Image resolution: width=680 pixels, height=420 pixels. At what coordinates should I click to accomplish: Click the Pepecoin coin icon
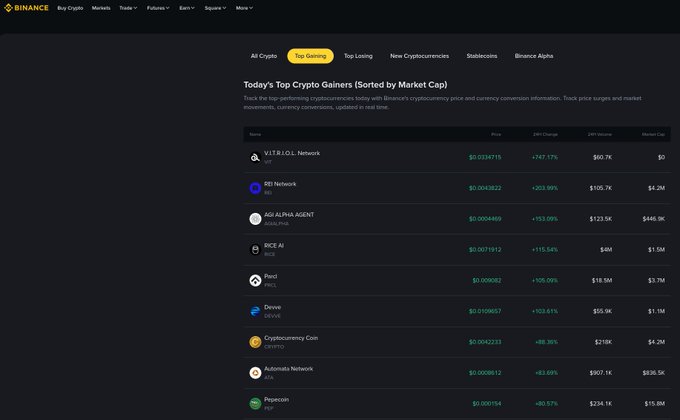[x=255, y=404]
